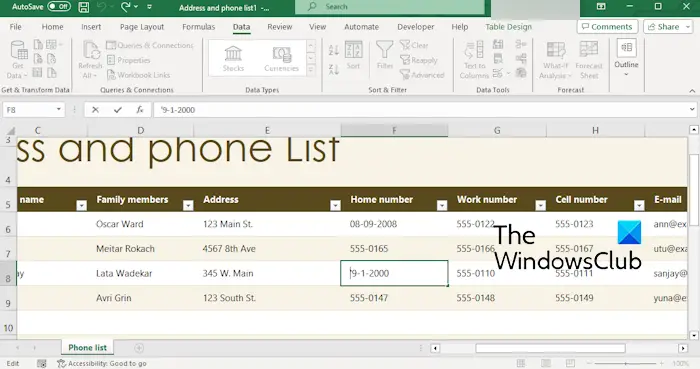The image size is (700, 369).
Task: Click the Share button
Action: pos(668,27)
